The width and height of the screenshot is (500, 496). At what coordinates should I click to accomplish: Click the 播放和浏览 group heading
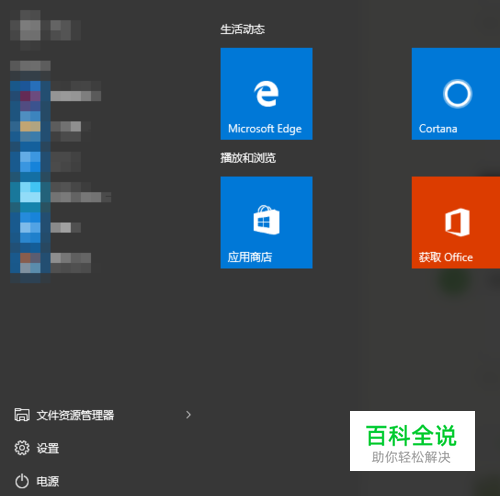[248, 158]
